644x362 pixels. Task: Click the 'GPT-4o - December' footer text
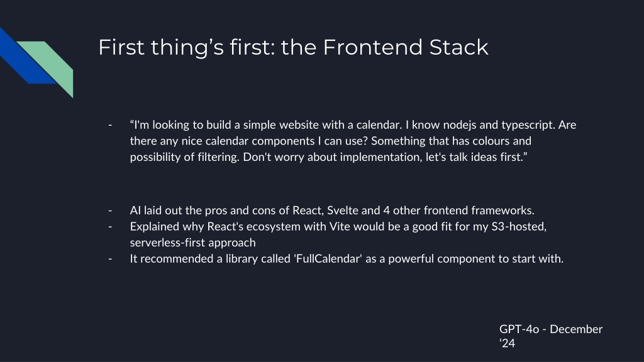tap(550, 329)
